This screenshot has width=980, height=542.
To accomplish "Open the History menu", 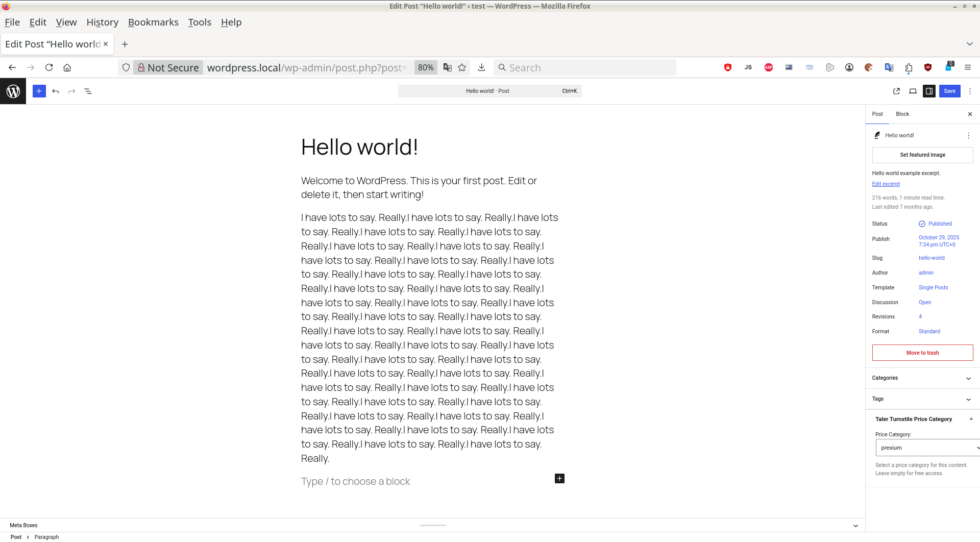I will click(x=103, y=22).
